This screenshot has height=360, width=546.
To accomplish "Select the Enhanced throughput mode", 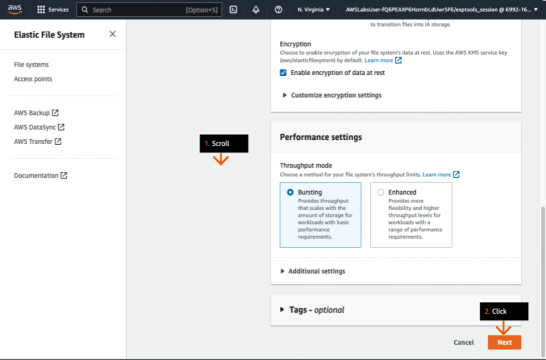I will pos(381,192).
